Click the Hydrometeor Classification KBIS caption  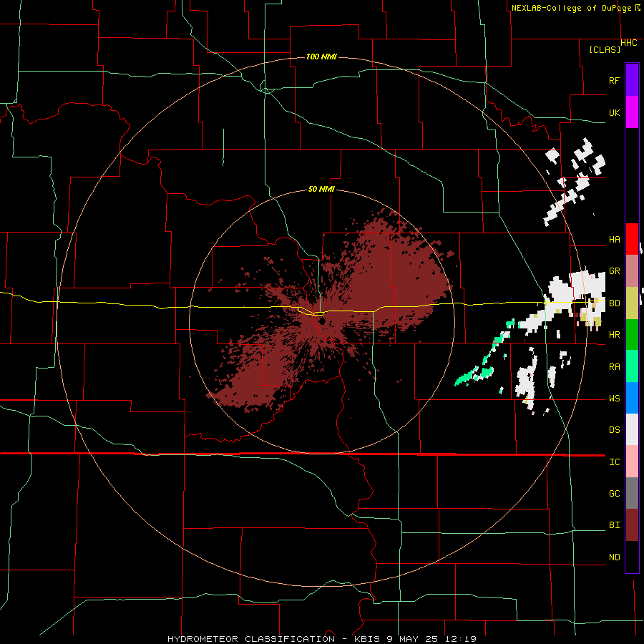(322, 639)
